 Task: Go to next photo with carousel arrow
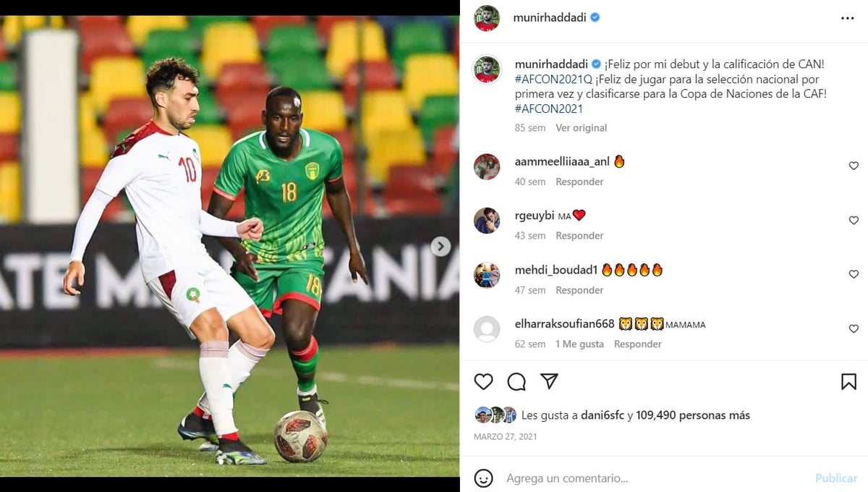[x=441, y=247]
